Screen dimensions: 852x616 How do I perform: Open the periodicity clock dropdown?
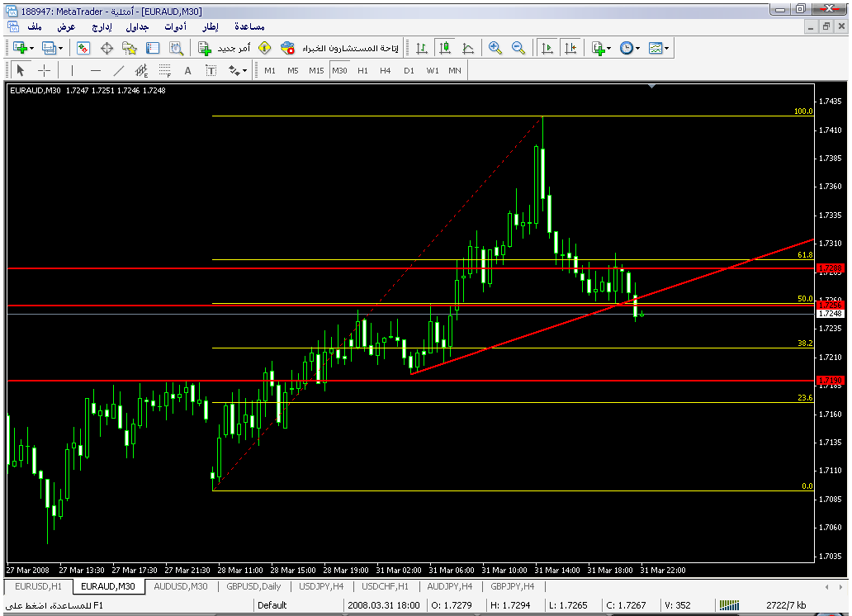629,49
